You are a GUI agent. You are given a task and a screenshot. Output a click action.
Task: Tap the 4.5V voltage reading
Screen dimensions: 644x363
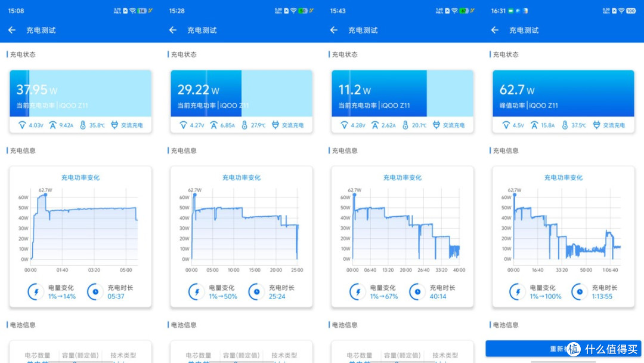click(518, 125)
